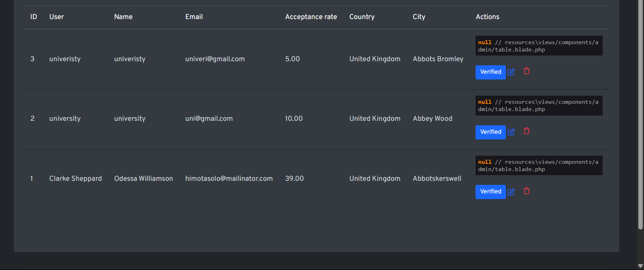Click the City column header

[x=419, y=17]
